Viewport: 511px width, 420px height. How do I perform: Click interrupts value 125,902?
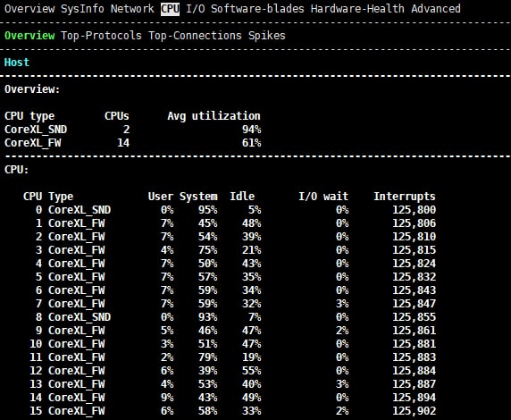point(414,410)
